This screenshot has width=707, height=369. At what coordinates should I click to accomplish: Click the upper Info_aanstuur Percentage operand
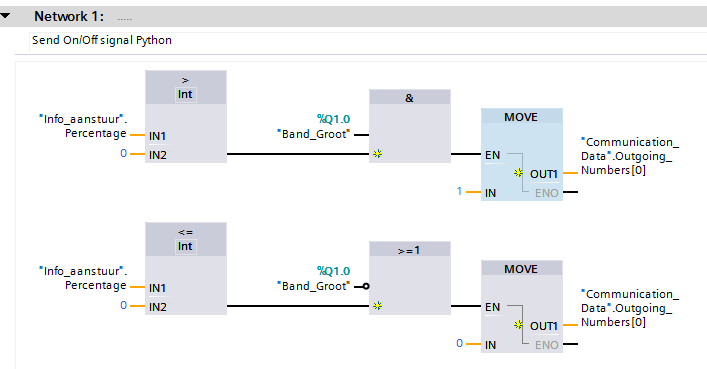(83, 126)
